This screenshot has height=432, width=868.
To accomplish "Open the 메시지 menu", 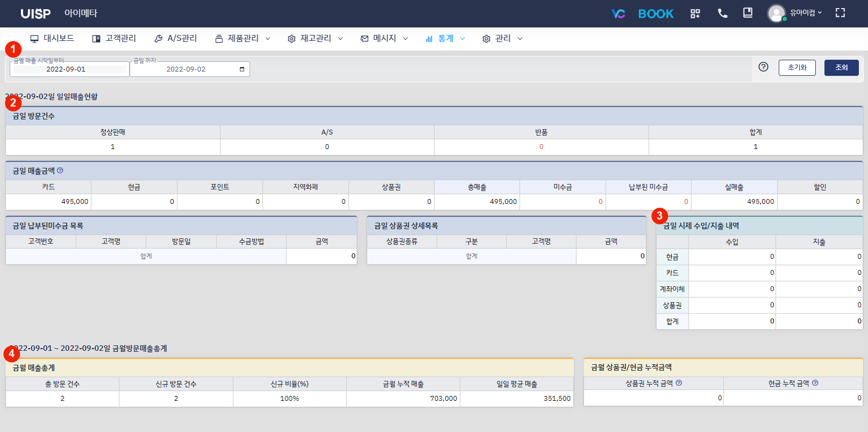I will [384, 39].
